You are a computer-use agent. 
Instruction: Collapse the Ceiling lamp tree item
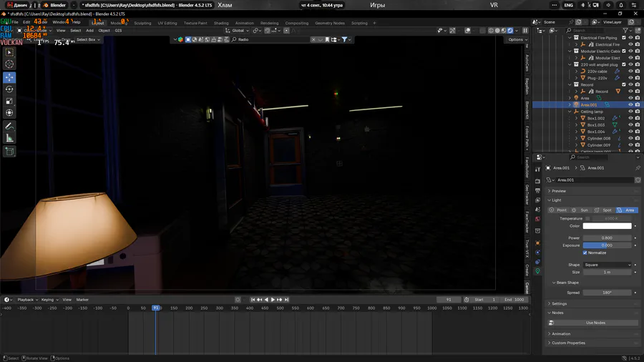click(x=570, y=112)
